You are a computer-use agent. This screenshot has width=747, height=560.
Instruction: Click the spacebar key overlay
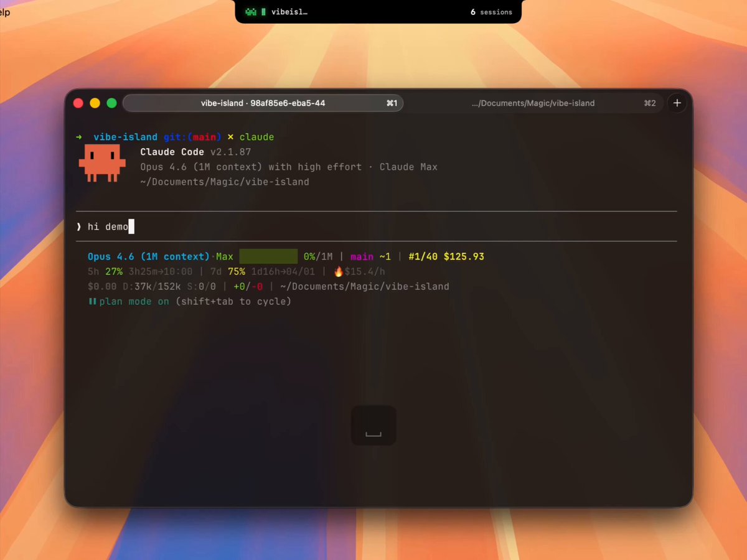pos(374,426)
